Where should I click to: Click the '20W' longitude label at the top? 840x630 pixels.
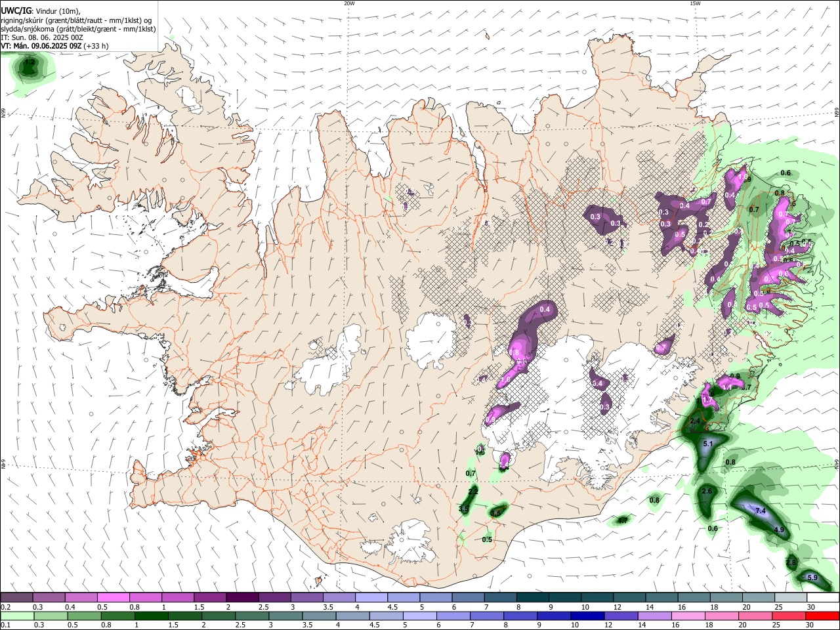(349, 3)
